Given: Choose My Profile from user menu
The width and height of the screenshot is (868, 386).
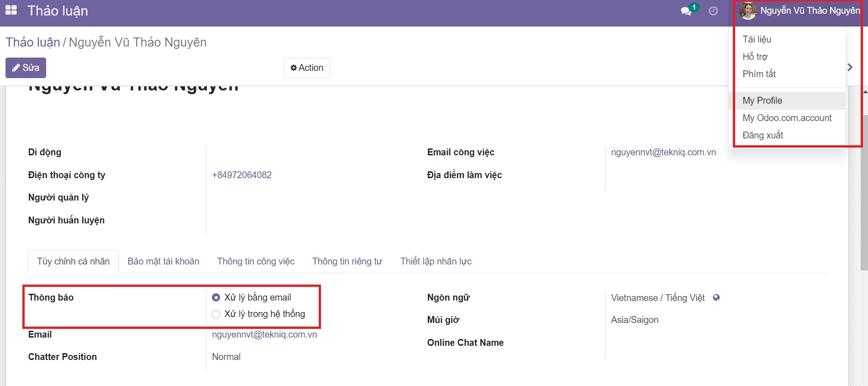Looking at the screenshot, I should [x=762, y=100].
